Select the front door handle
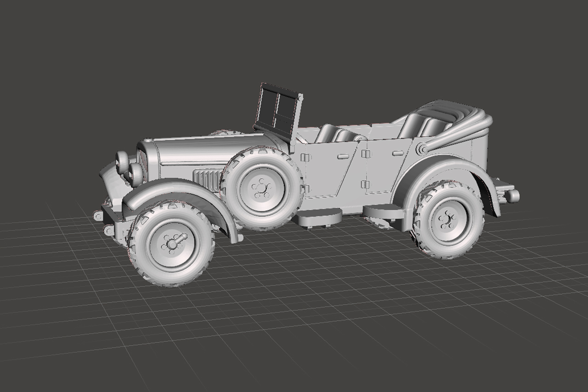The width and height of the screenshot is (588, 392). [343, 156]
